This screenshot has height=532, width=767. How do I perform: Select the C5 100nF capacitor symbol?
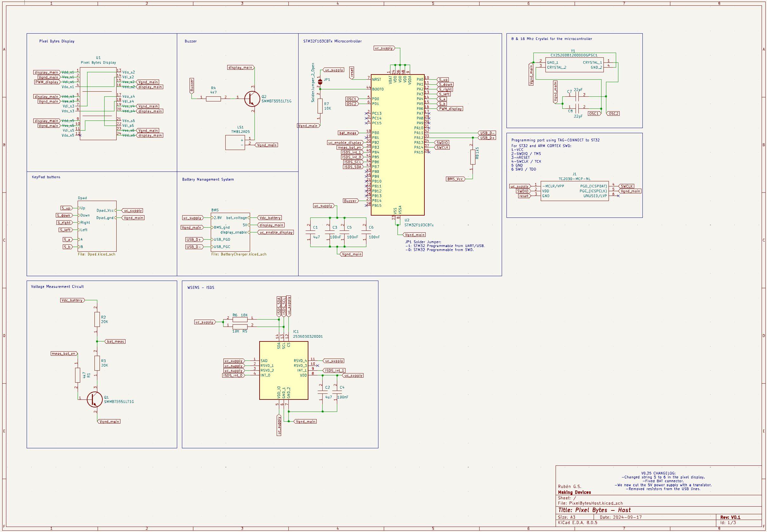tap(344, 232)
